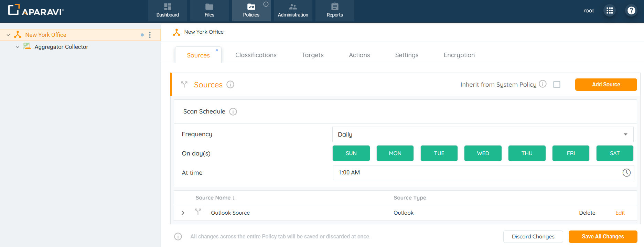Image resolution: width=644 pixels, height=247 pixels.
Task: Toggle the SUN day button
Action: point(351,153)
